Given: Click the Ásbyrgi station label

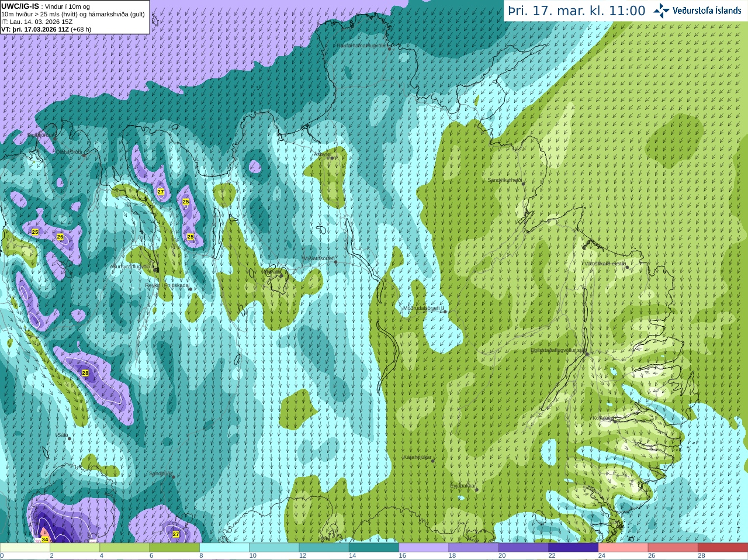Looking at the screenshot, I should (x=322, y=154).
